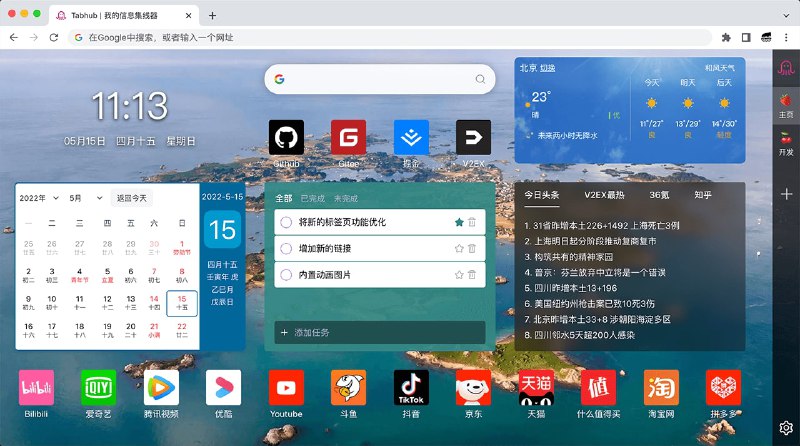Screen dimensions: 800x446
Task: Launch the Gitee shortcut
Action: click(x=348, y=137)
